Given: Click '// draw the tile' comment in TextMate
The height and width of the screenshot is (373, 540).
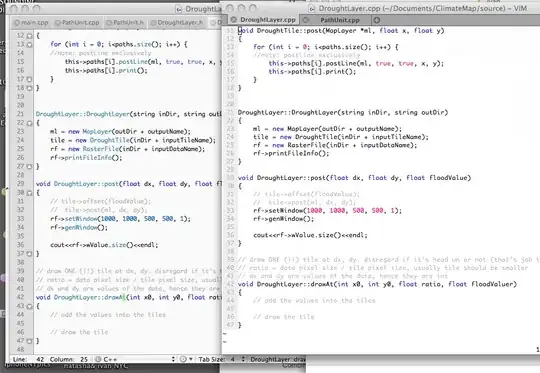Looking at the screenshot, I should [79, 332].
